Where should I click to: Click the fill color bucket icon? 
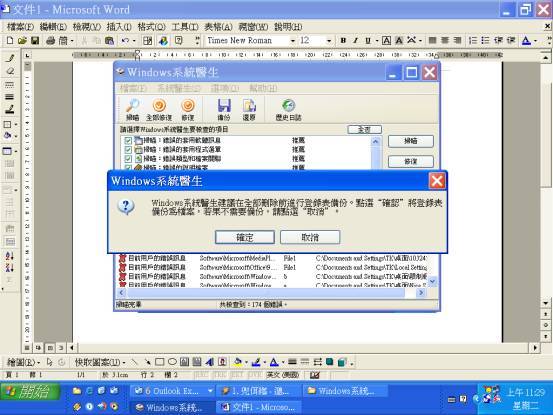pos(238,362)
